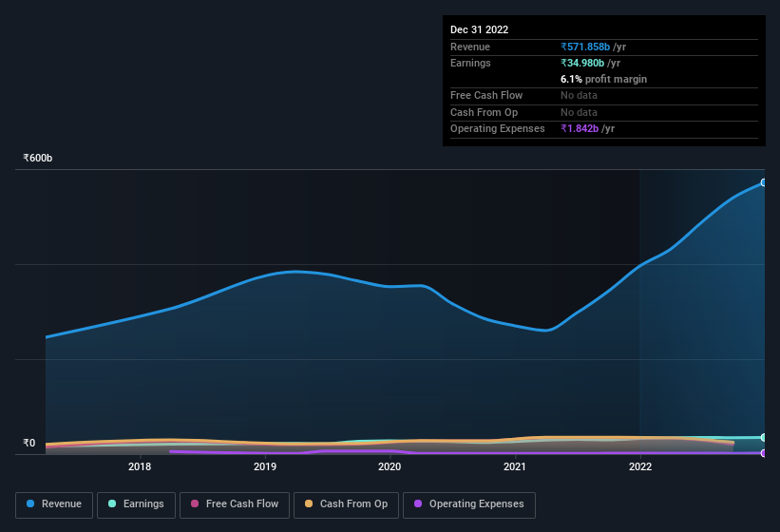Screen dimensions: 780x532
Task: Click the Free Cash Flow row label in tooltip
Action: tap(486, 95)
